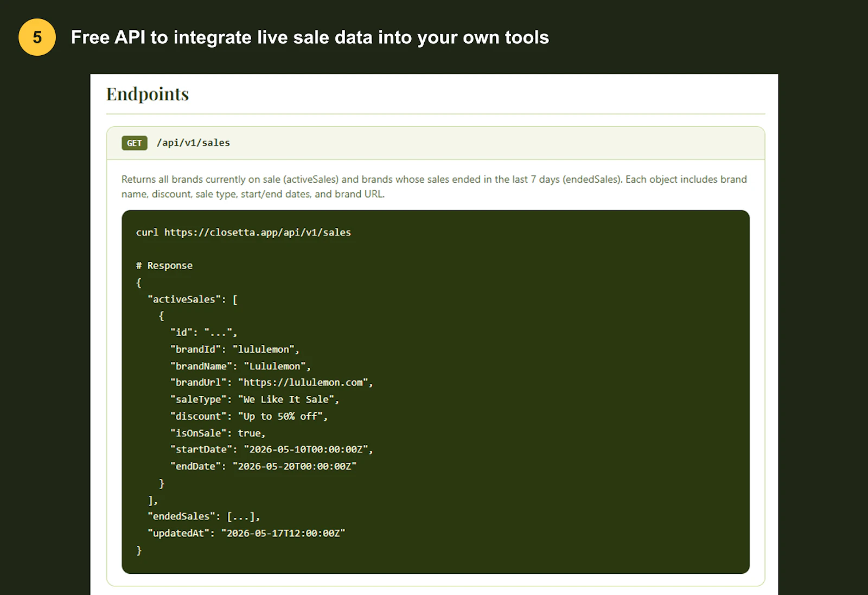This screenshot has width=868, height=595.
Task: Select the "activeSales": [ line
Action: click(x=193, y=299)
